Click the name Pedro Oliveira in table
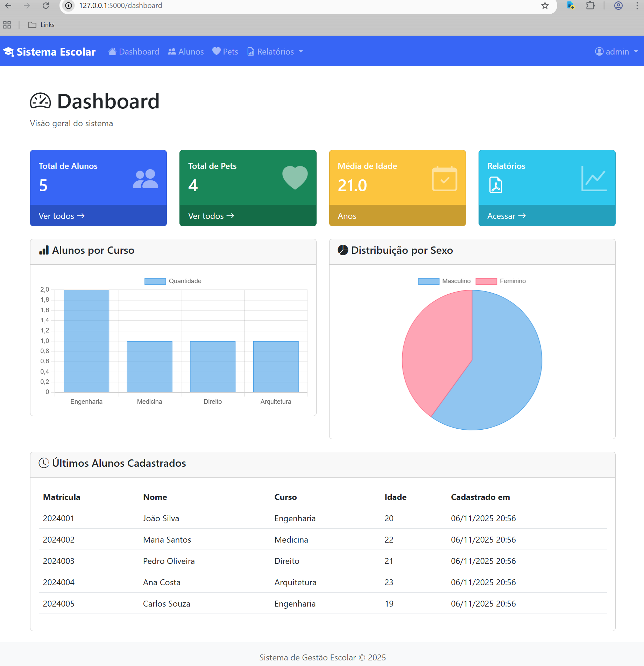The height and width of the screenshot is (666, 644). pos(169,561)
